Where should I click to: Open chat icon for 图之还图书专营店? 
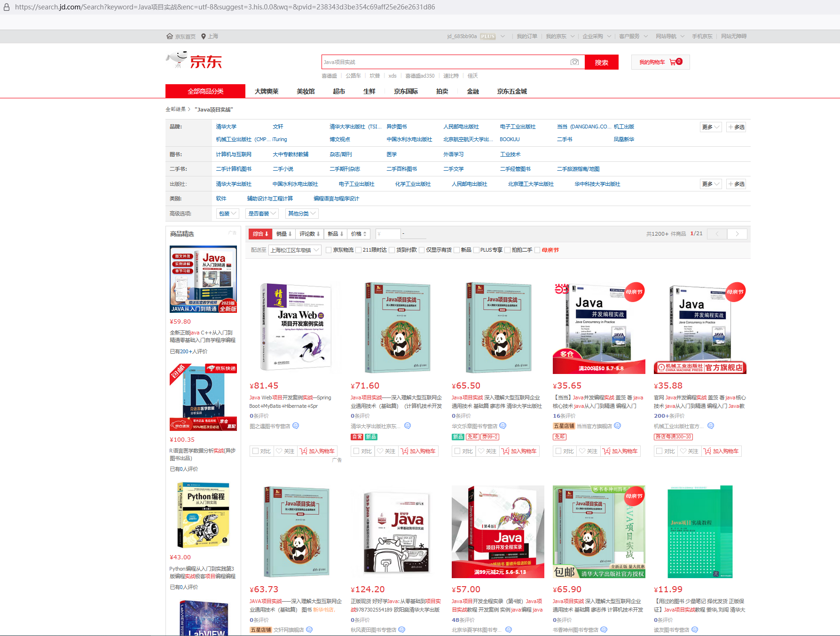(296, 426)
